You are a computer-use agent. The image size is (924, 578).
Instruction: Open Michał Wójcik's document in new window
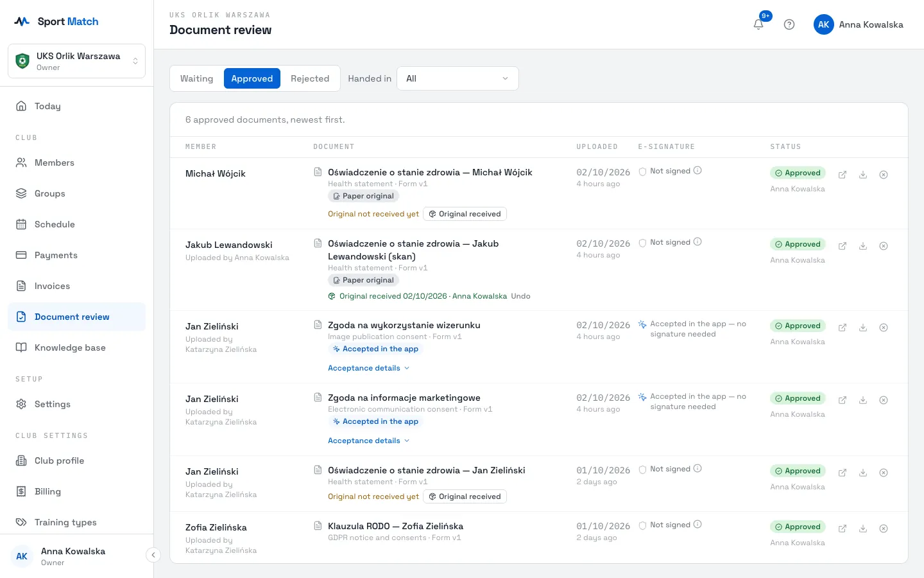click(843, 175)
